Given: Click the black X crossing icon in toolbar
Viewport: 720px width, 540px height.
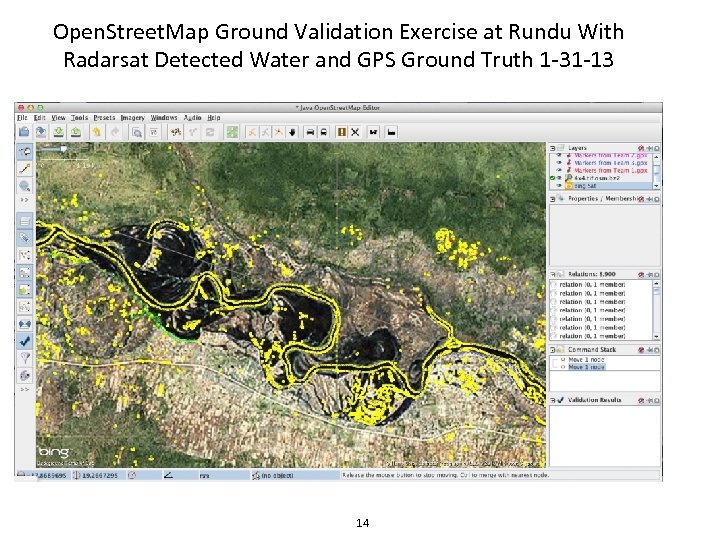Looking at the screenshot, I should tap(355, 132).
